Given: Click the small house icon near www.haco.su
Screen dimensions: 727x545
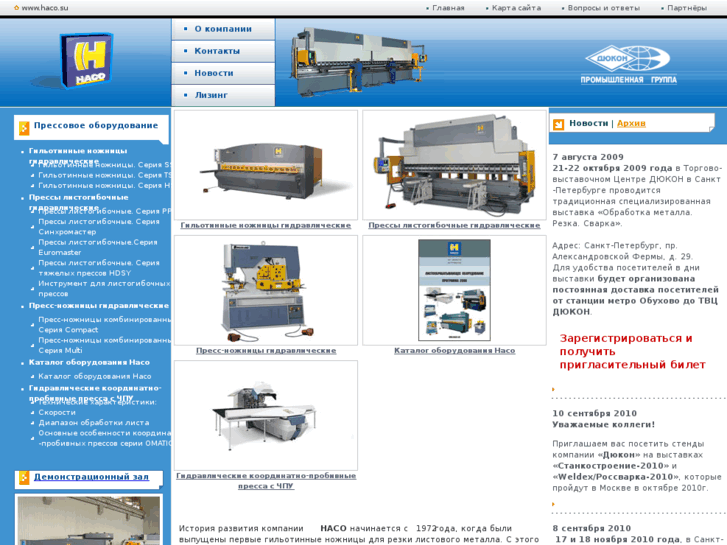Looking at the screenshot, I should [17, 7].
